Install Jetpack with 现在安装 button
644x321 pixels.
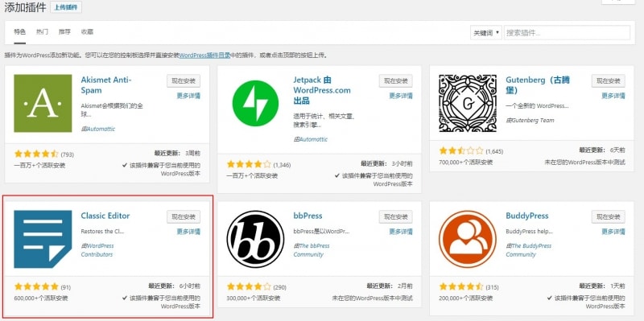pyautogui.click(x=396, y=81)
